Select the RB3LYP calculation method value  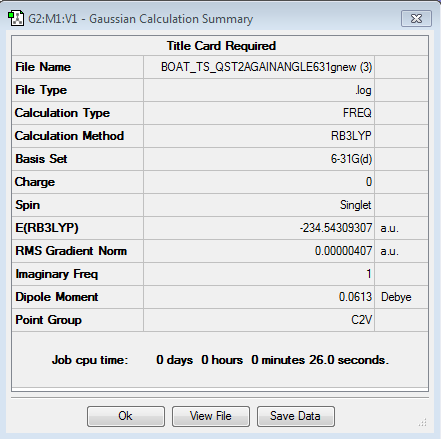point(351,136)
